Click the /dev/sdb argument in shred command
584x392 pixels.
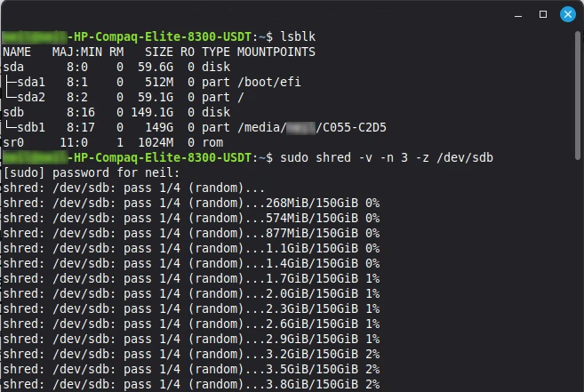tap(465, 157)
